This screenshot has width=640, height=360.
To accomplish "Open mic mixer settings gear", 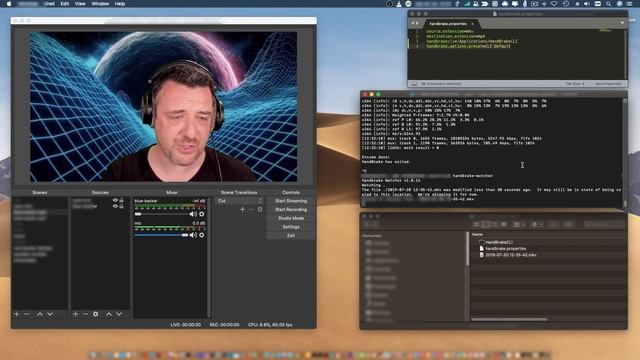I will 202,235.
